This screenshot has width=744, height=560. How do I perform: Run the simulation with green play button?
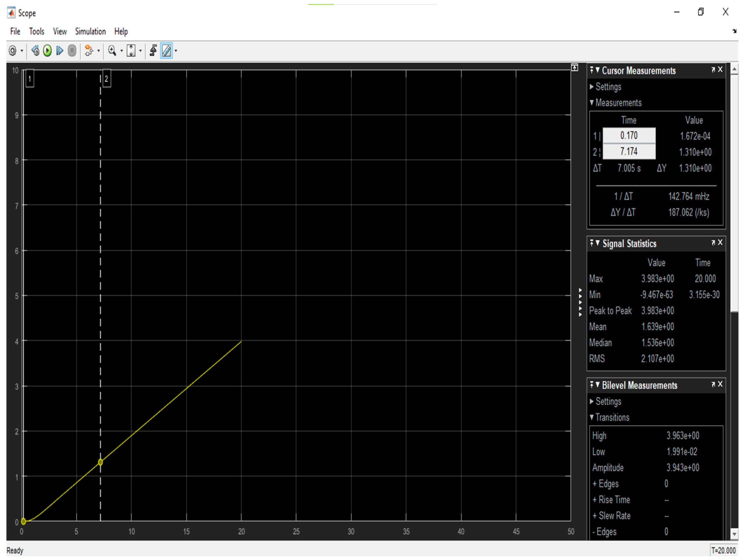48,51
